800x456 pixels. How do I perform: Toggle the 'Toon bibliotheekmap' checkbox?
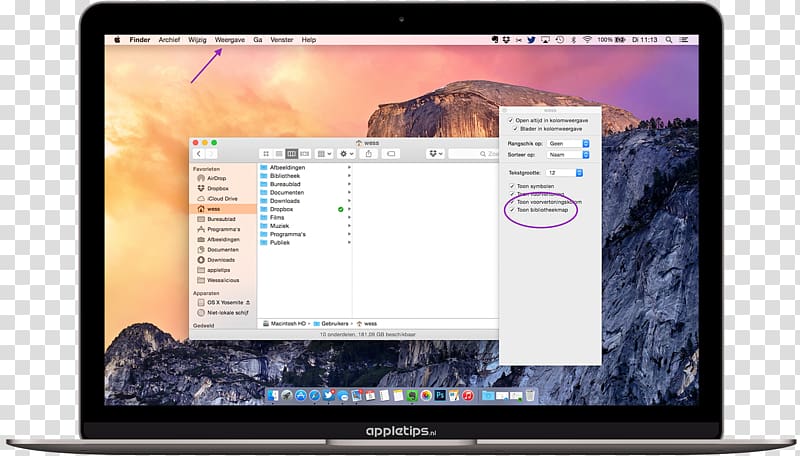[x=512, y=210]
